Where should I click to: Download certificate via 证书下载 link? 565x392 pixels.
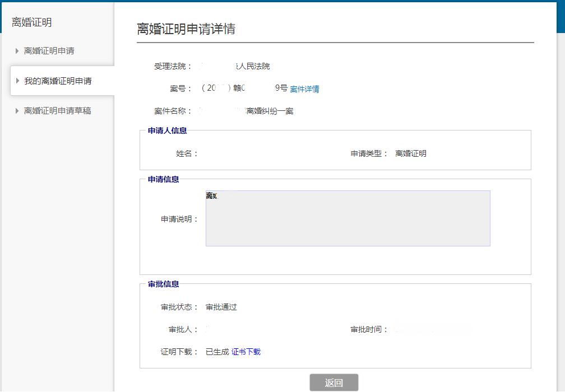click(246, 352)
